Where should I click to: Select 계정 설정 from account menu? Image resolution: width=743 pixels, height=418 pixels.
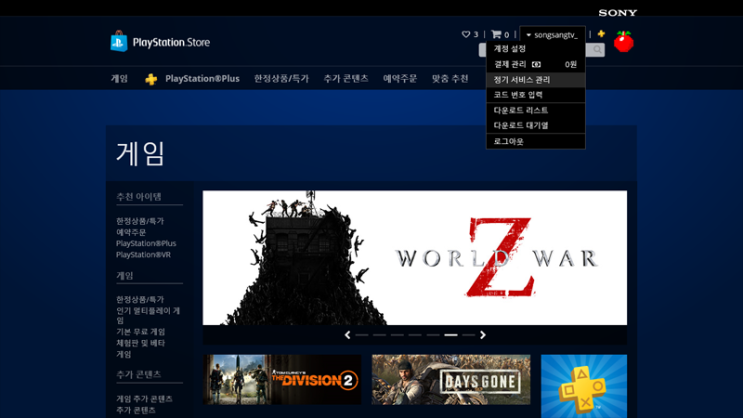coord(536,48)
